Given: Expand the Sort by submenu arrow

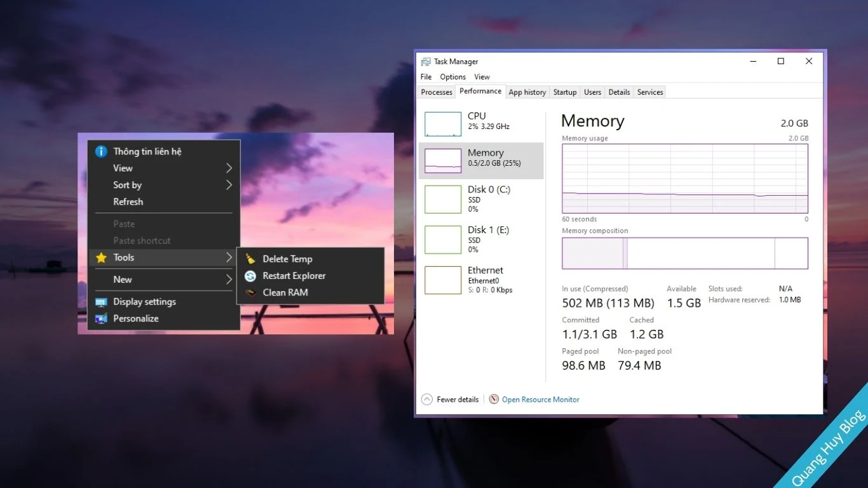Looking at the screenshot, I should (229, 185).
